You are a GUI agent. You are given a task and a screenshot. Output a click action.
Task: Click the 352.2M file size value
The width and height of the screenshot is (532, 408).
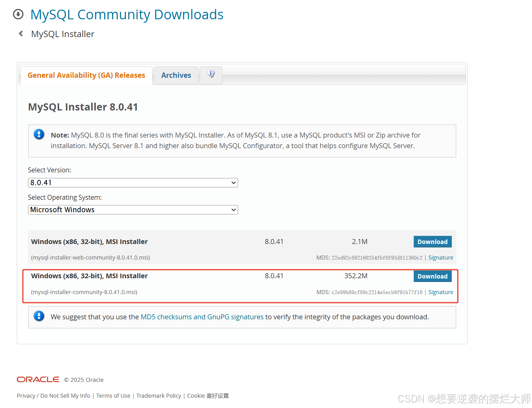(356, 276)
